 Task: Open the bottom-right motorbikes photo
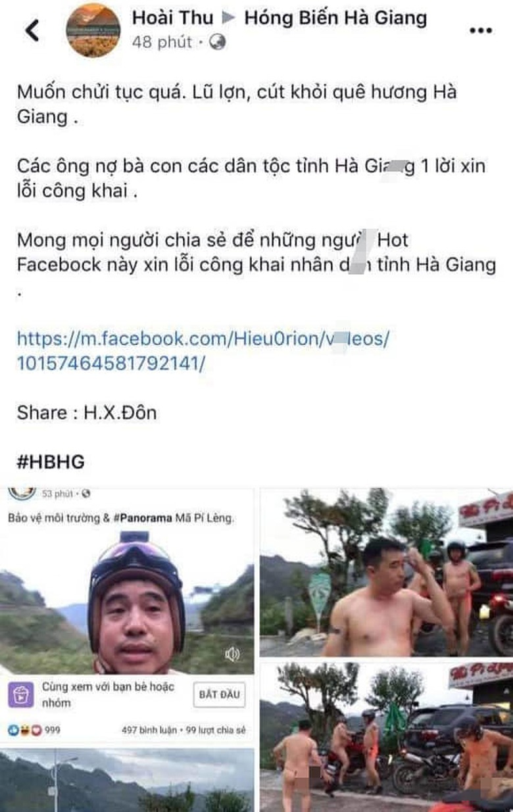pyautogui.click(x=386, y=737)
